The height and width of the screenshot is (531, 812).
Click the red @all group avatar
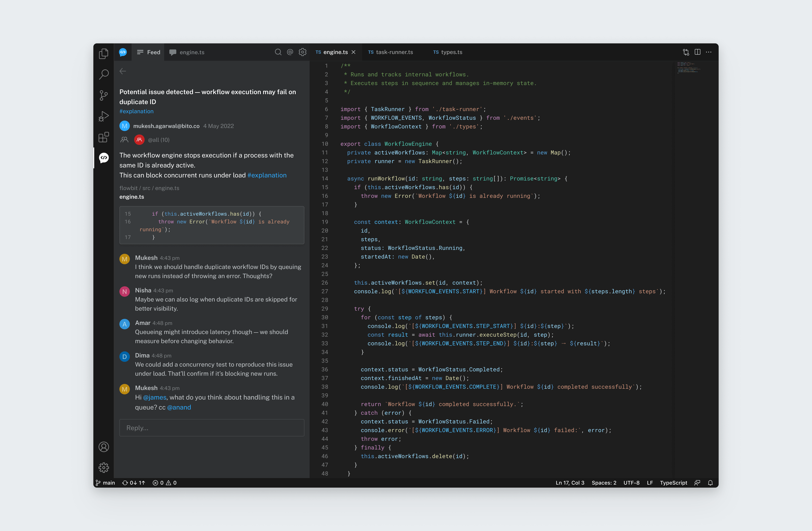click(x=139, y=140)
